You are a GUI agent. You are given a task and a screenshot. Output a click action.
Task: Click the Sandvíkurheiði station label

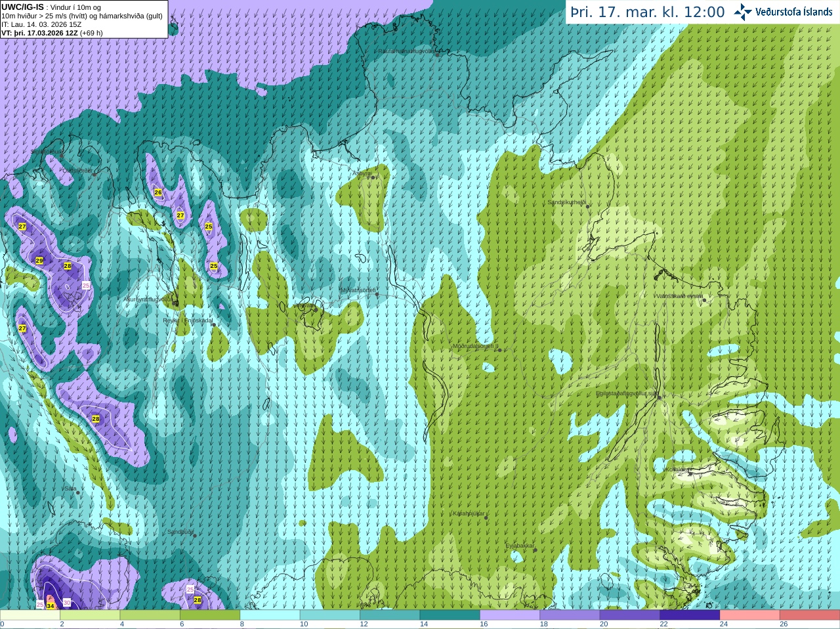567,202
